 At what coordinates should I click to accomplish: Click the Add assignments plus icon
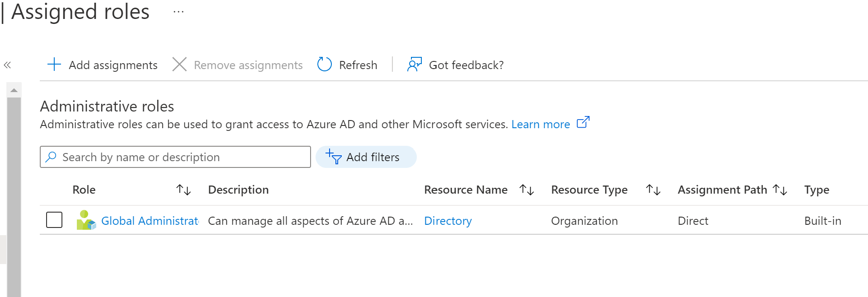54,64
